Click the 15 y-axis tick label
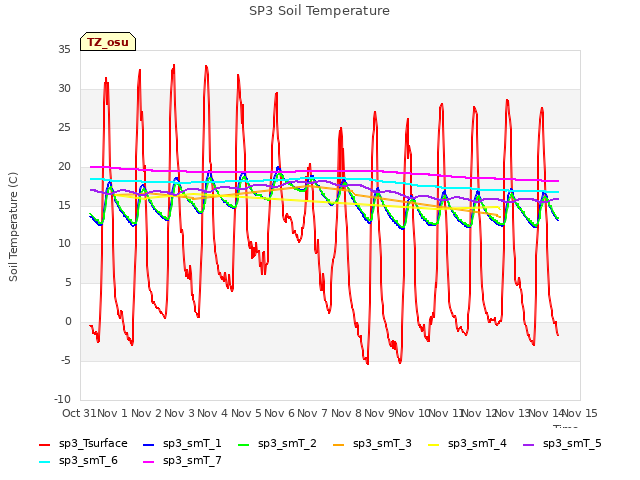The width and height of the screenshot is (640, 480). [64, 205]
